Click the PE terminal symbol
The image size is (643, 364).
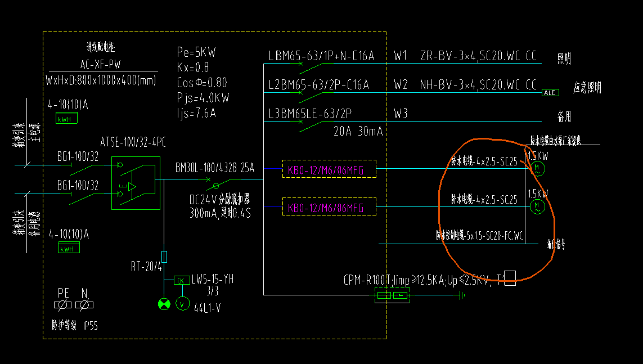point(62,305)
